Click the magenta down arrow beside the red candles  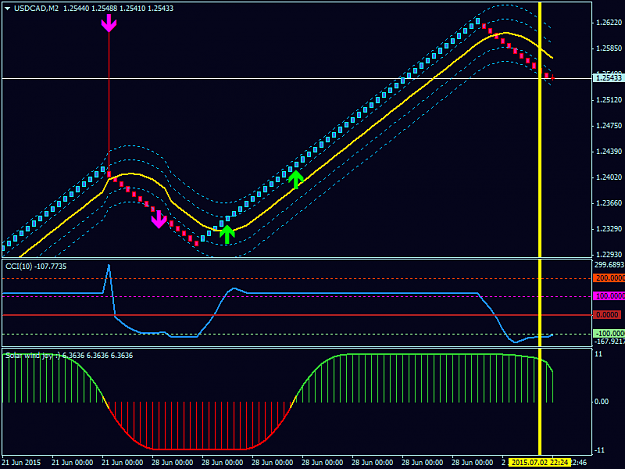click(159, 220)
